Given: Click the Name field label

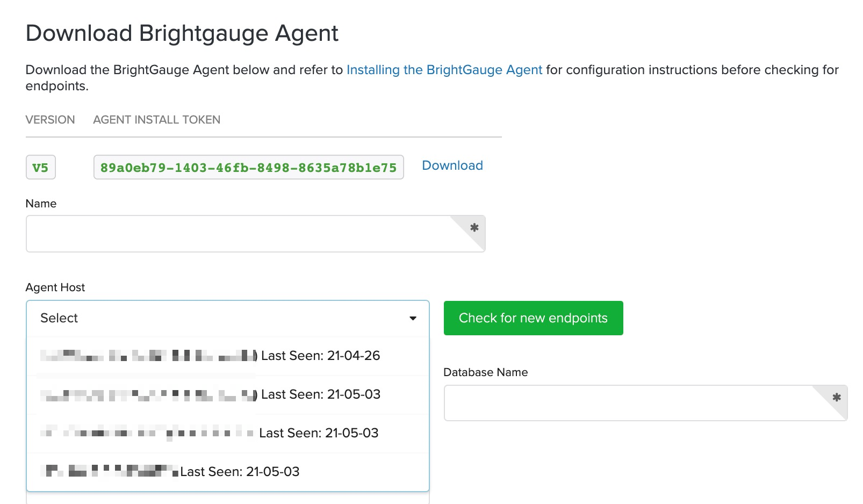Looking at the screenshot, I should [41, 204].
